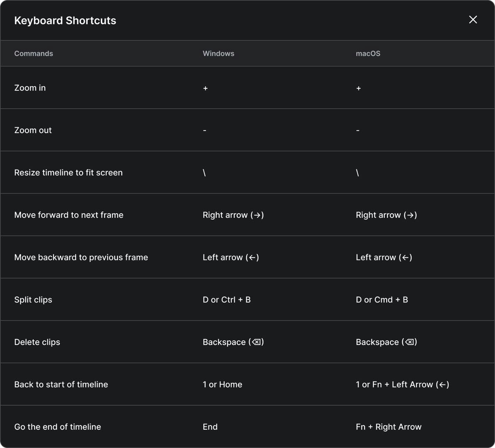
Task: Select the Commands column header
Action: [x=34, y=54]
